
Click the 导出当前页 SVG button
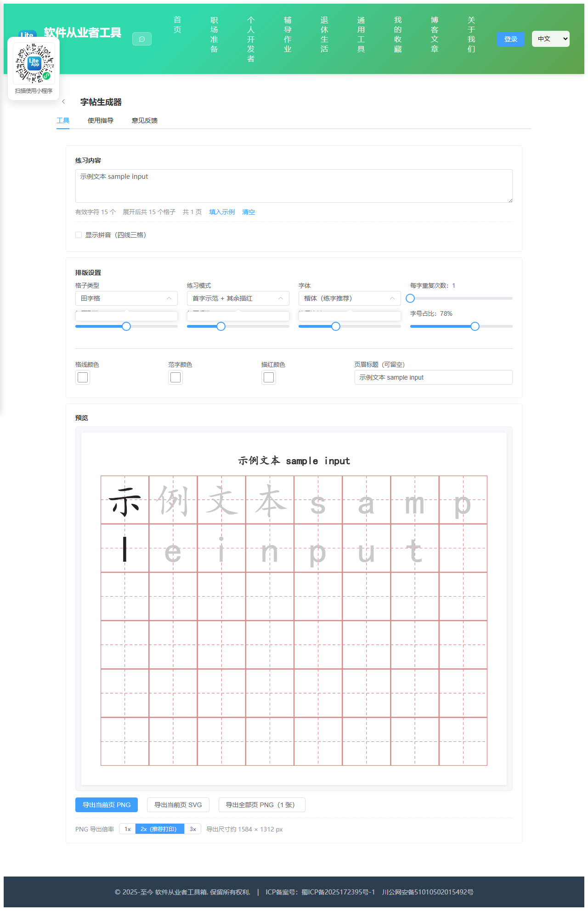(178, 805)
